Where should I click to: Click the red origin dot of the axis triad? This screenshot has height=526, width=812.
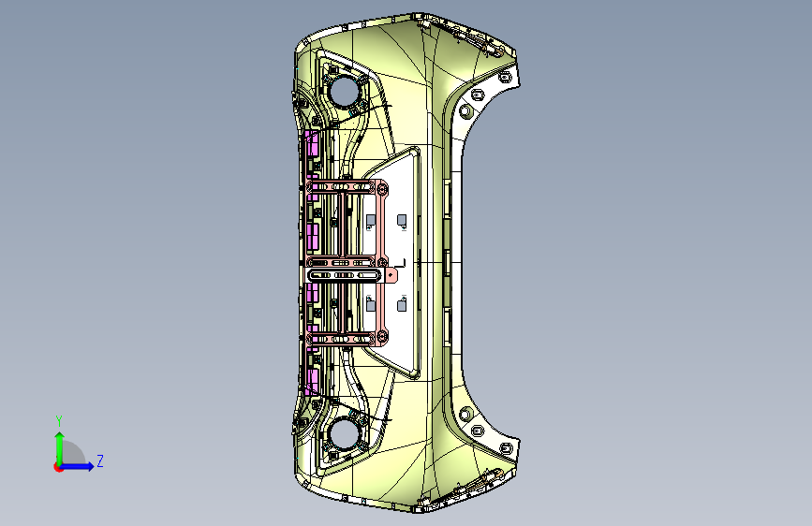click(x=58, y=467)
